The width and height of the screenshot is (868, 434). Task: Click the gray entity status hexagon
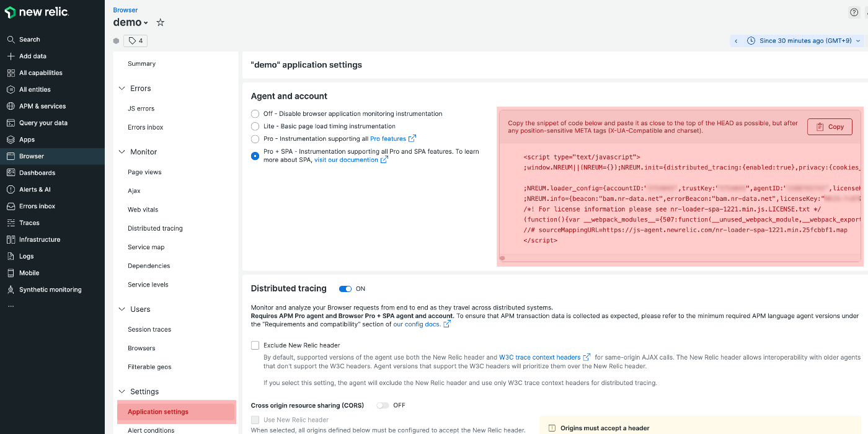coord(116,41)
